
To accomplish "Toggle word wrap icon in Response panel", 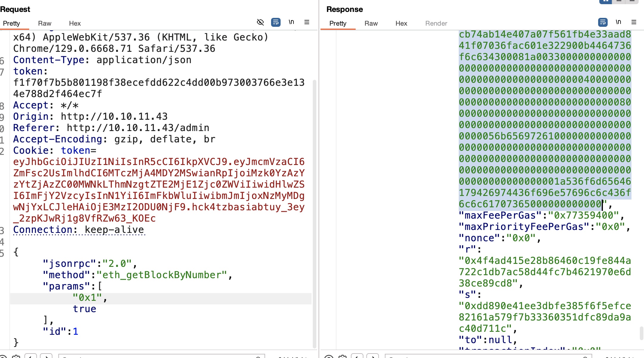I will [603, 22].
